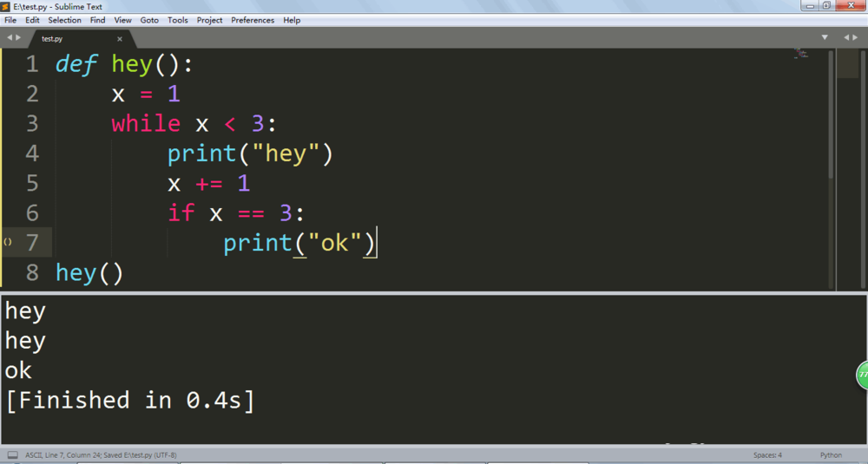Click the bracket marker in line 7 gutter
The width and height of the screenshot is (868, 464).
pos(8,243)
